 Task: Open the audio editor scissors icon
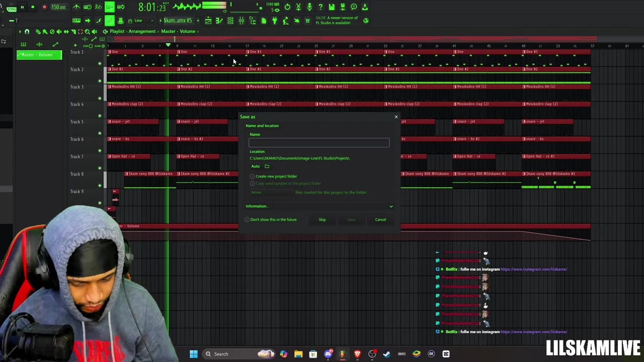click(298, 7)
